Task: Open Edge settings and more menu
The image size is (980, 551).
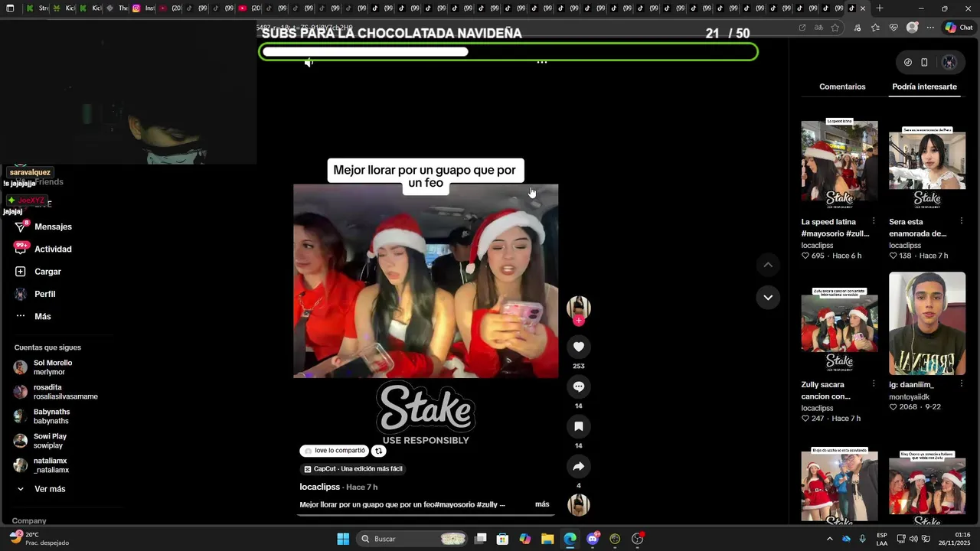Action: pos(930,28)
